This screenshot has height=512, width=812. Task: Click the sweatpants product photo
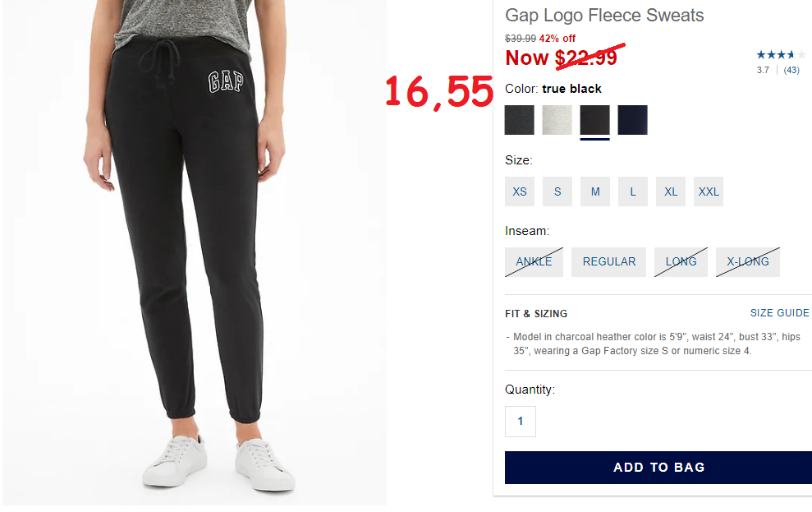[195, 252]
